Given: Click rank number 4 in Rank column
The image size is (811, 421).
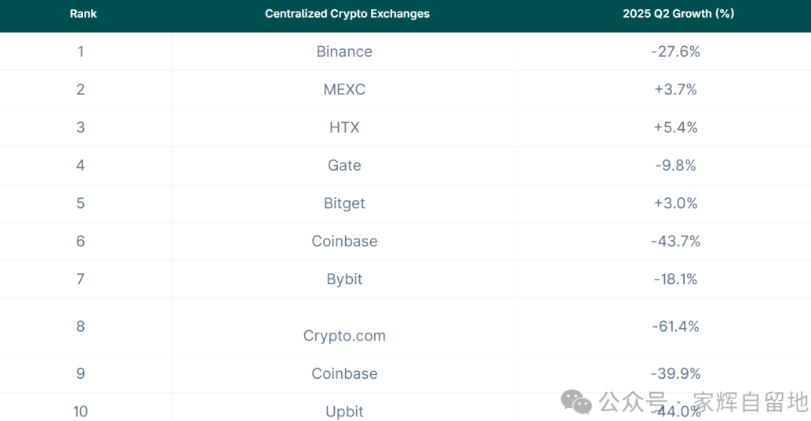Looking at the screenshot, I should click(x=81, y=165).
